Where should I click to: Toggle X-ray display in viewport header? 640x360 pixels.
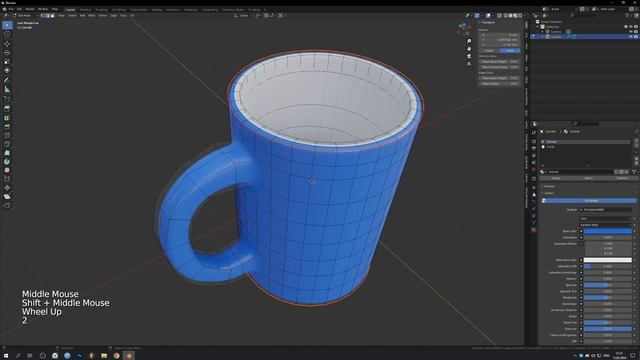[x=499, y=16]
